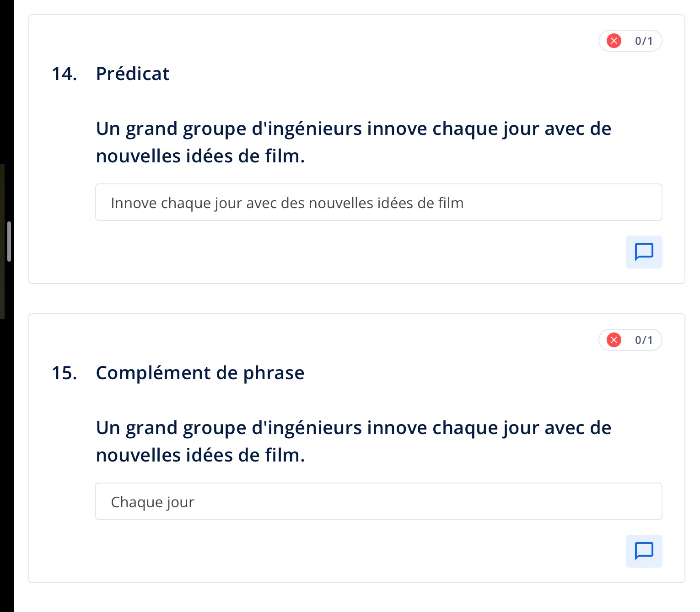Click the vertical scrollbar handle on the left edge
Image resolution: width=700 pixels, height=612 pixels.
coord(9,242)
